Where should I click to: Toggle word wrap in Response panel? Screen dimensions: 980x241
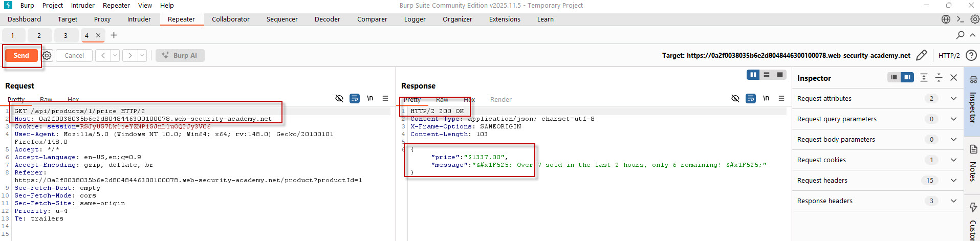coord(751,98)
